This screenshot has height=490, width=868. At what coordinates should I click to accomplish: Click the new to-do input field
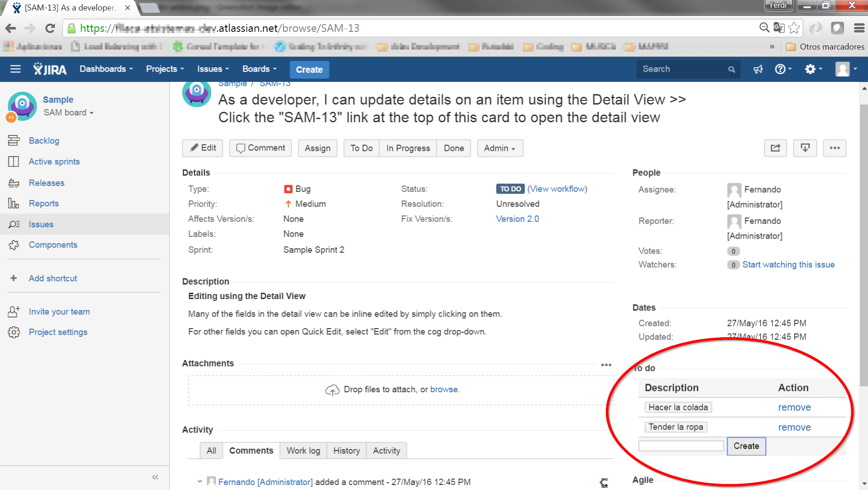coord(681,445)
